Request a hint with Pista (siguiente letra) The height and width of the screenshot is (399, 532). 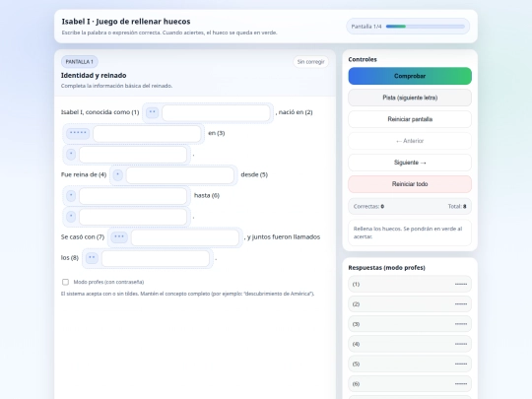click(x=410, y=98)
